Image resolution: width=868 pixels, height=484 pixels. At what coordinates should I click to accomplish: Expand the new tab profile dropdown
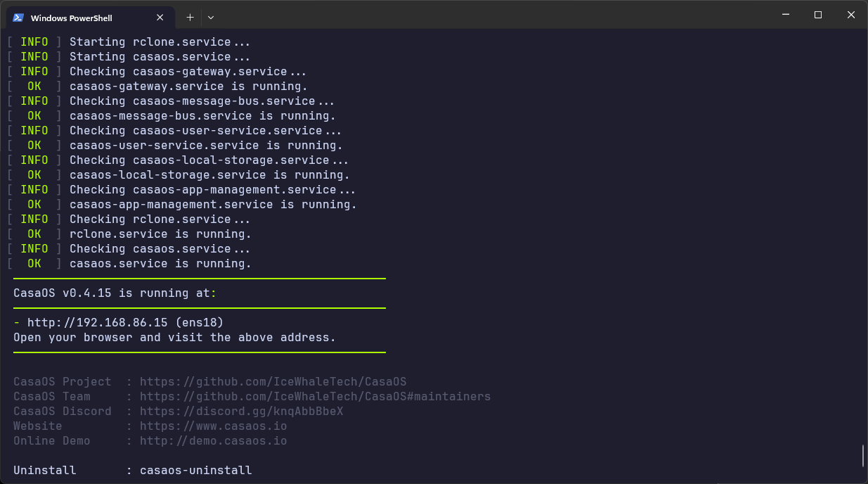(x=211, y=17)
